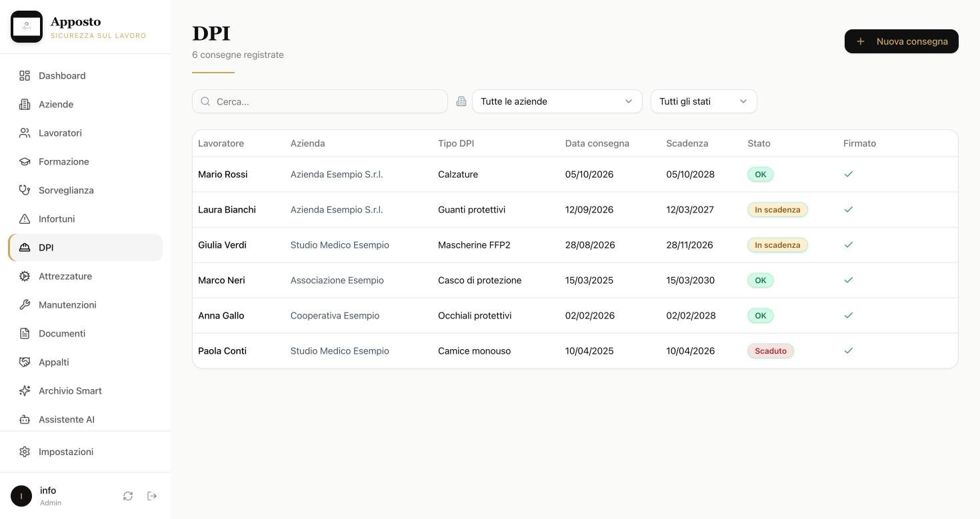This screenshot has height=519, width=980.
Task: Click the Assistente AI robot icon
Action: [25, 420]
